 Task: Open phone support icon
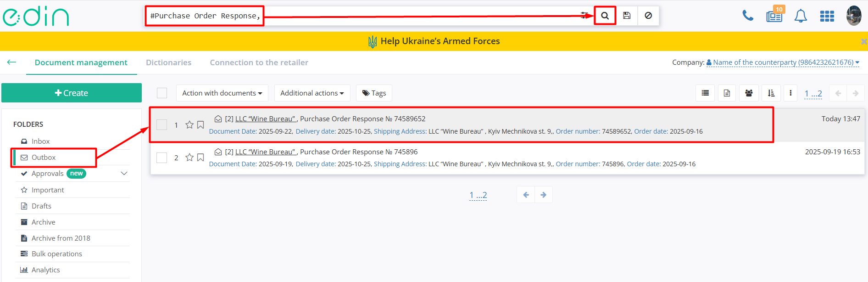(748, 16)
